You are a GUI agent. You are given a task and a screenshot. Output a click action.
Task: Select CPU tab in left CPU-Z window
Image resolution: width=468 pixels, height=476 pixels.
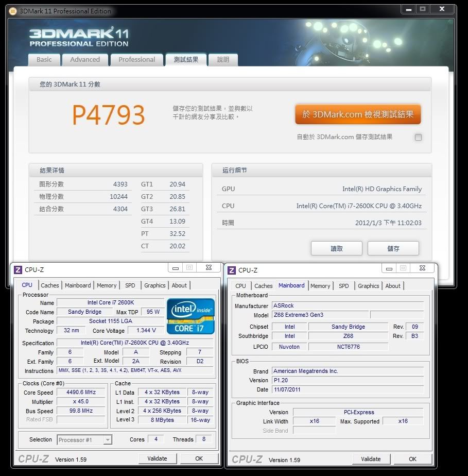pyautogui.click(x=27, y=285)
